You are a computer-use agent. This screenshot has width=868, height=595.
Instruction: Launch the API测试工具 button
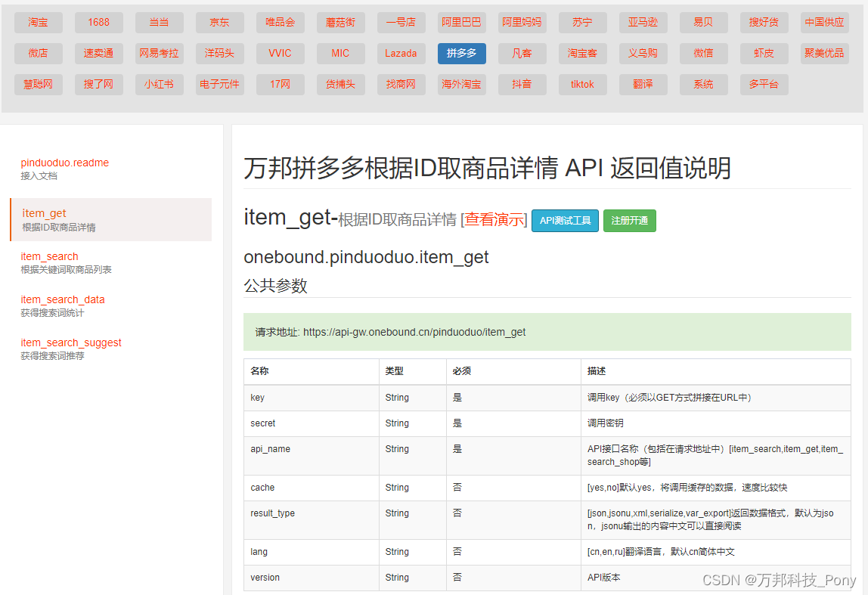pyautogui.click(x=566, y=221)
